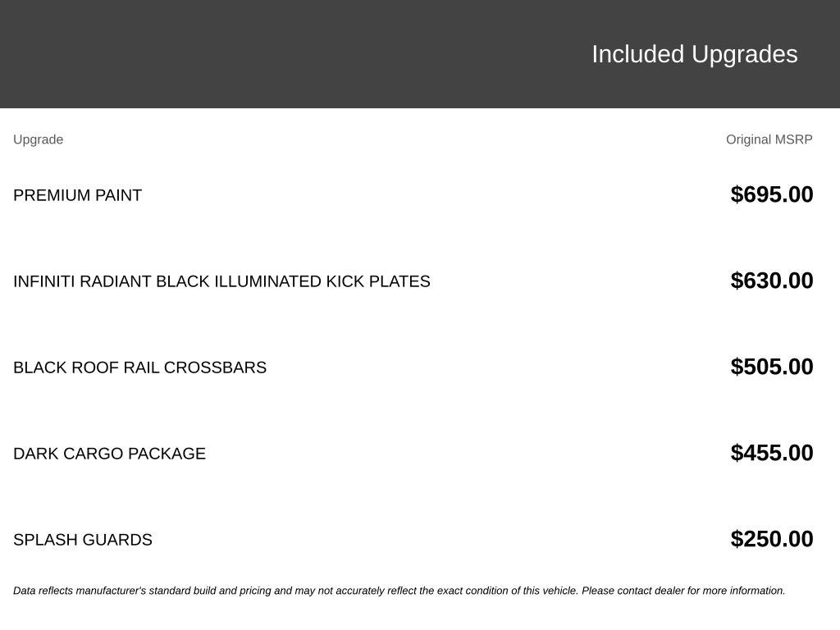Select BLACK ROOF RAIL CROSSBARS entry
This screenshot has width=840, height=630.
(139, 367)
